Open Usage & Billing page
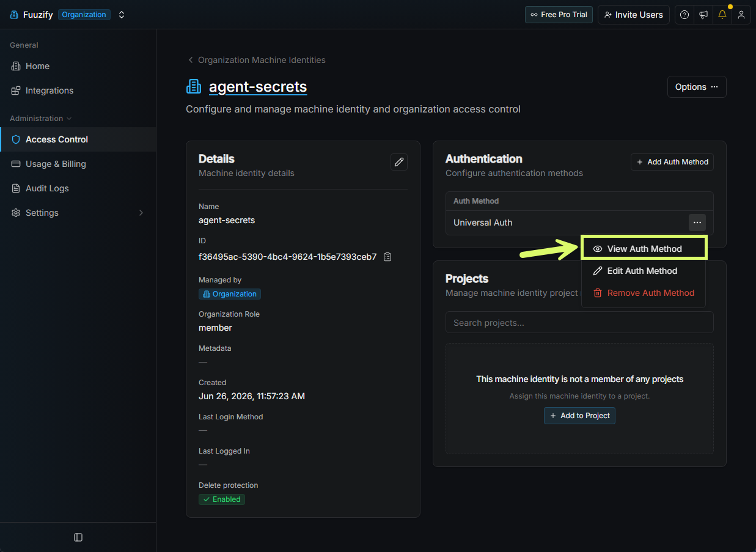This screenshot has width=756, height=552. 78,164
